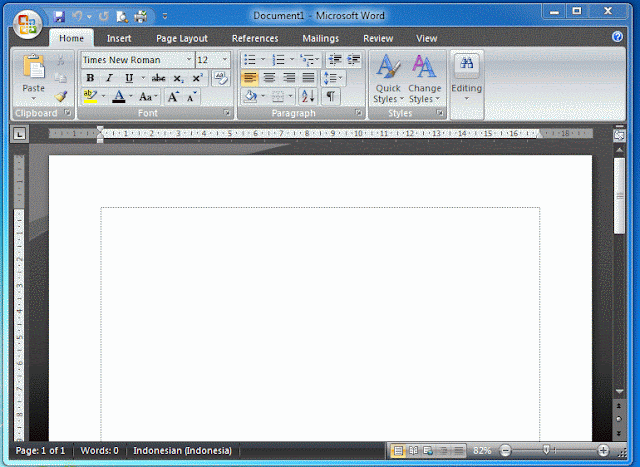Activate the Format Painter brush

pyautogui.click(x=61, y=97)
